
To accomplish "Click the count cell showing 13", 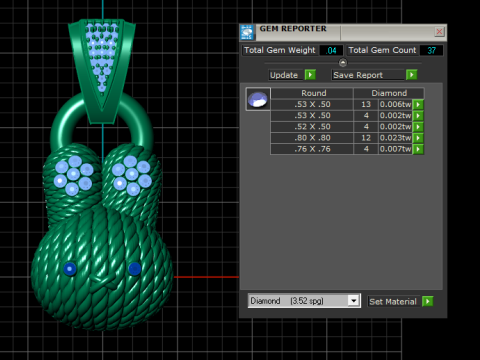I will (366, 104).
